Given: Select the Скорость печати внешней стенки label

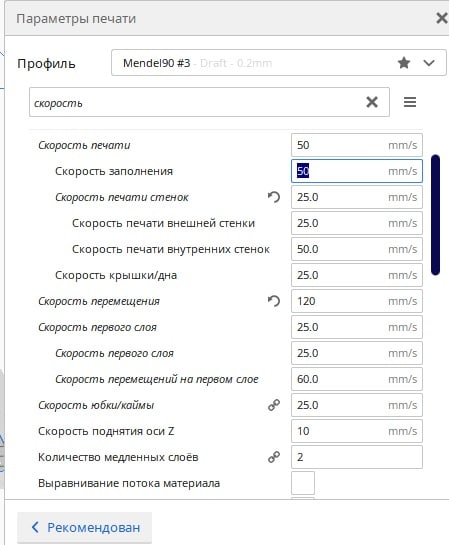Looking at the screenshot, I should pyautogui.click(x=163, y=223).
